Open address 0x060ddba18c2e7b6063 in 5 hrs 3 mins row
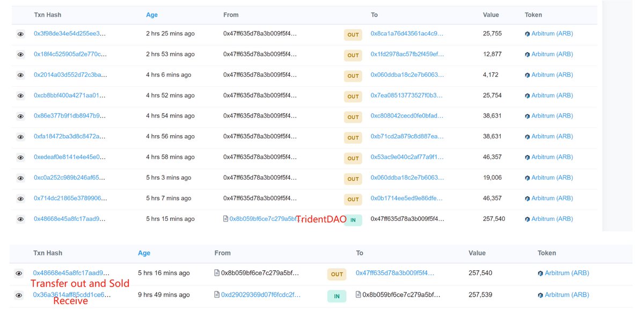The image size is (644, 317). (407, 178)
